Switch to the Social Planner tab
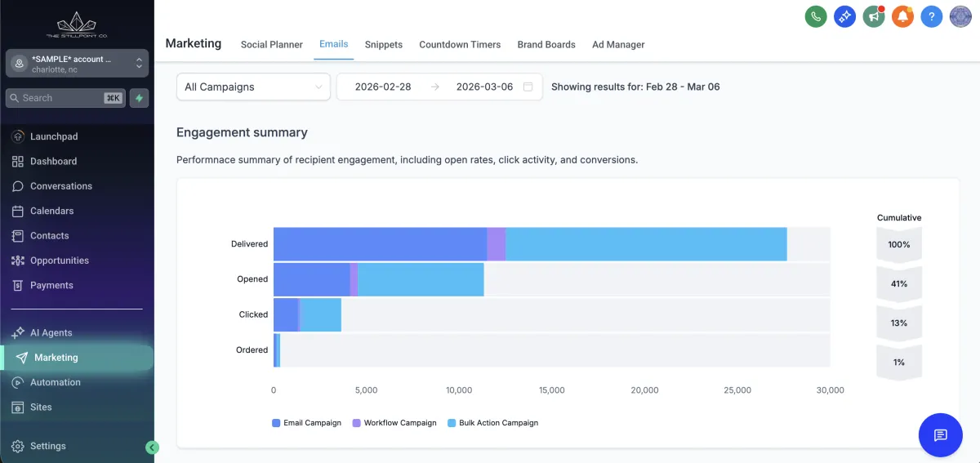 point(271,44)
